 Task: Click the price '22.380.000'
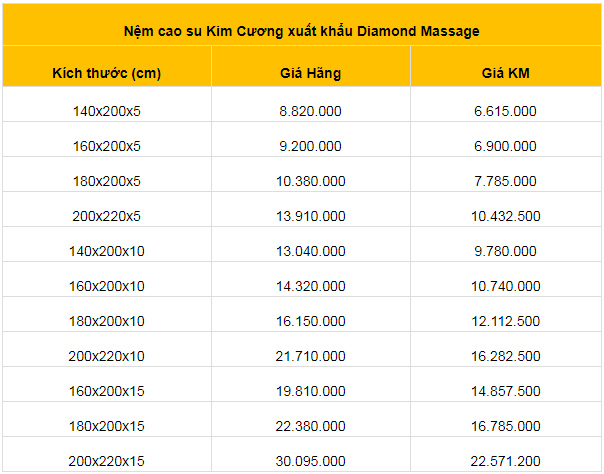coord(310,427)
